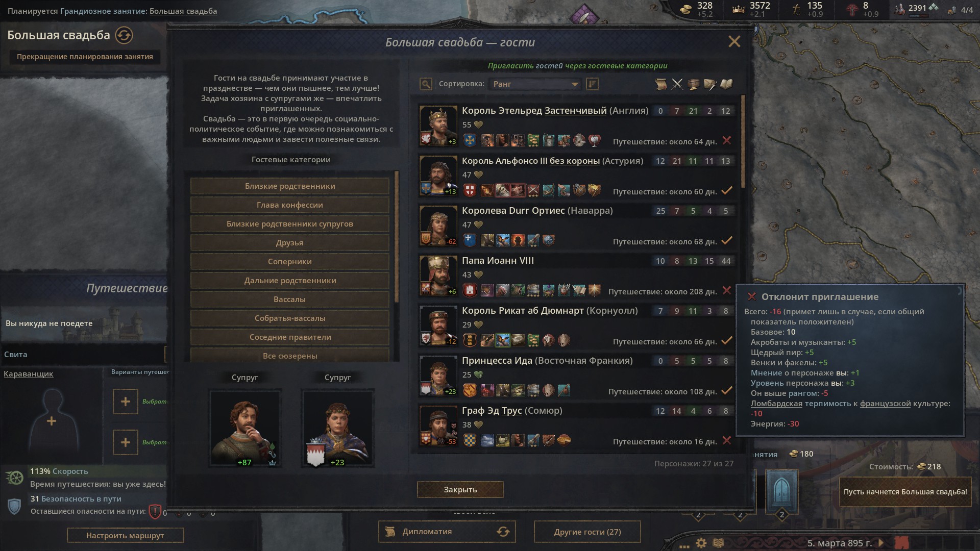
Task: Select the Близкие родственники guest category
Action: (x=289, y=186)
